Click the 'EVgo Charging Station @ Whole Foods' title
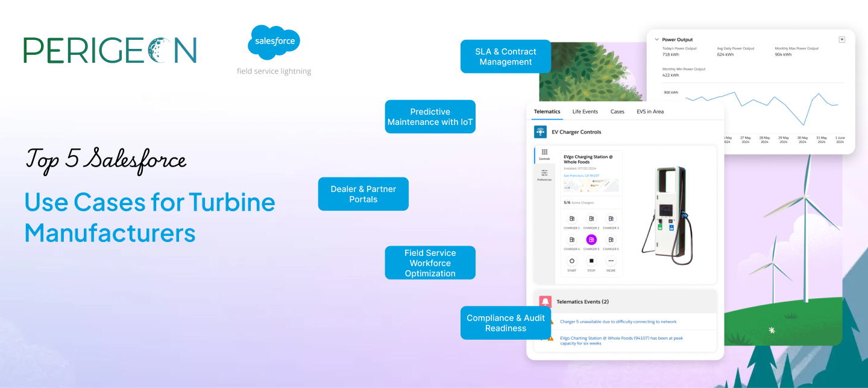868x388 pixels. point(588,159)
